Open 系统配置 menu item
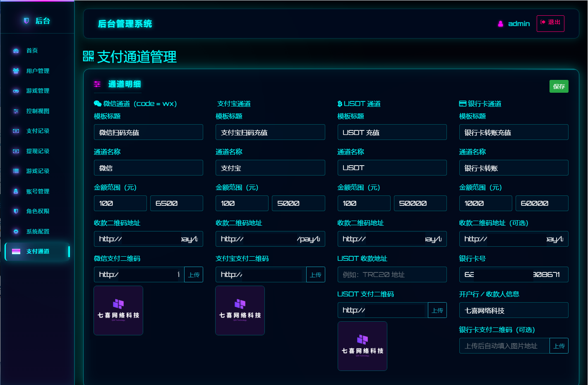Screen dimensions: 588x385 click(x=38, y=231)
